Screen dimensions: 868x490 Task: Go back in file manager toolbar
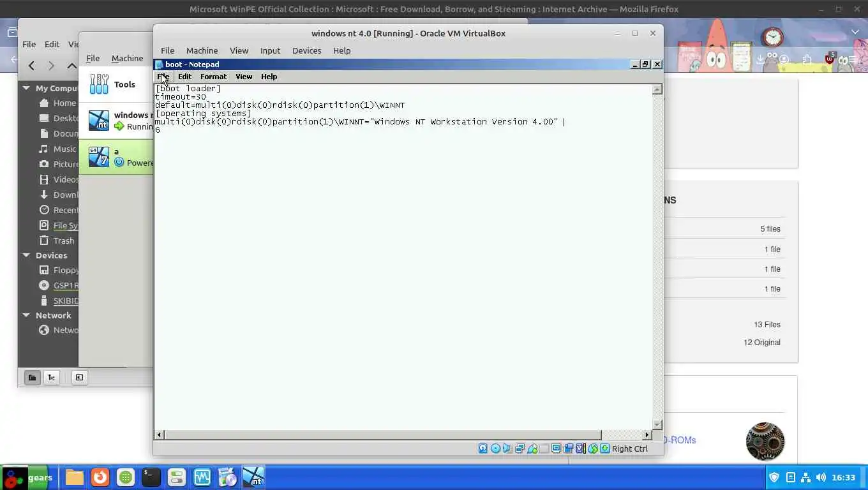coord(31,65)
